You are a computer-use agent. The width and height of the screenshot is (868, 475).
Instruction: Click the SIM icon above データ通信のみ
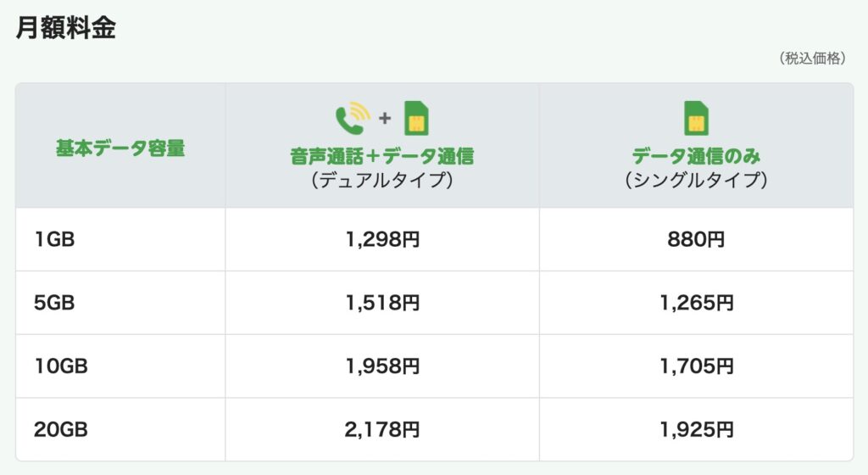(696, 118)
